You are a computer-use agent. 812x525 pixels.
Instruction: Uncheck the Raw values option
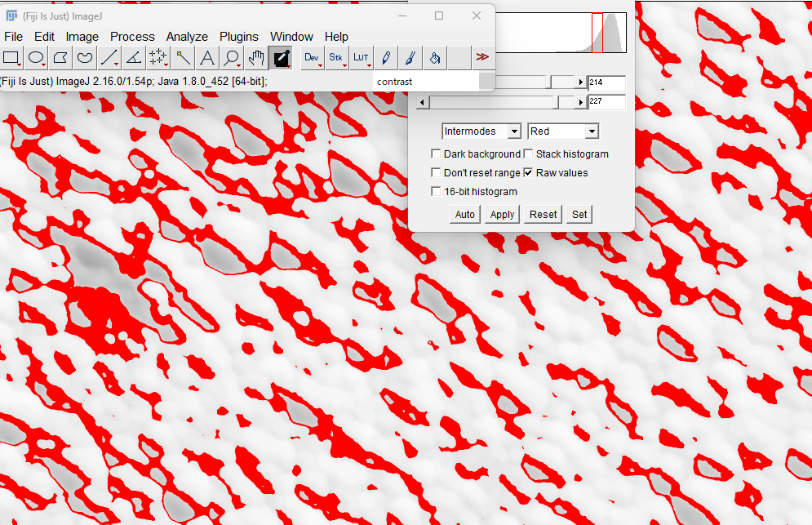tap(528, 173)
